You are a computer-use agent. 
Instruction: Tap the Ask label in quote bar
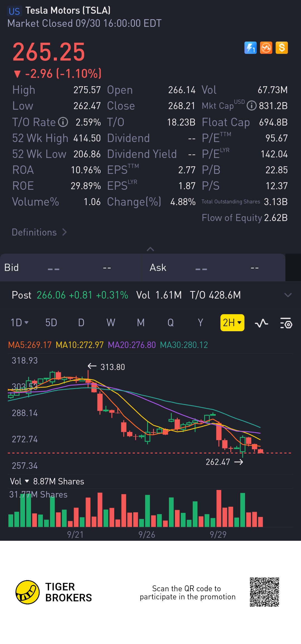158,268
